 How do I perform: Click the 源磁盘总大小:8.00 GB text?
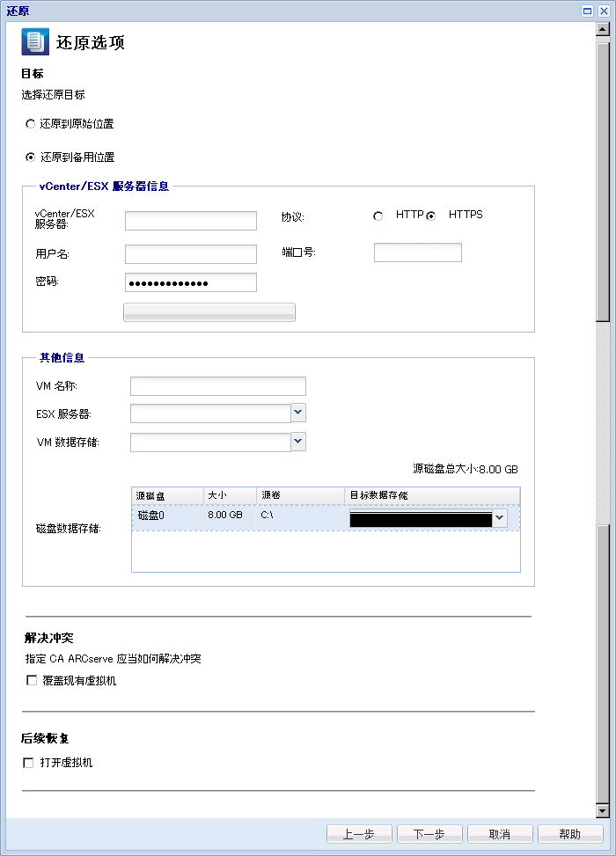[466, 470]
